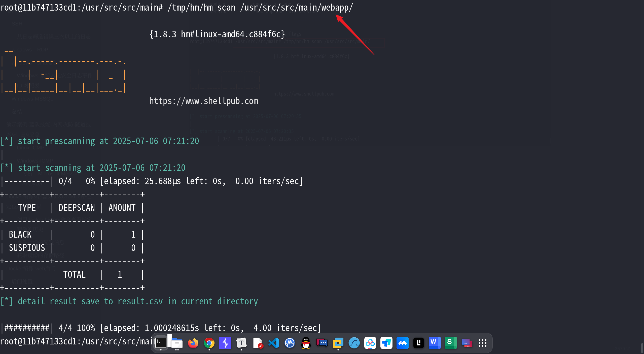
Task: Click the scanned webapp path in the command
Action: point(296,8)
